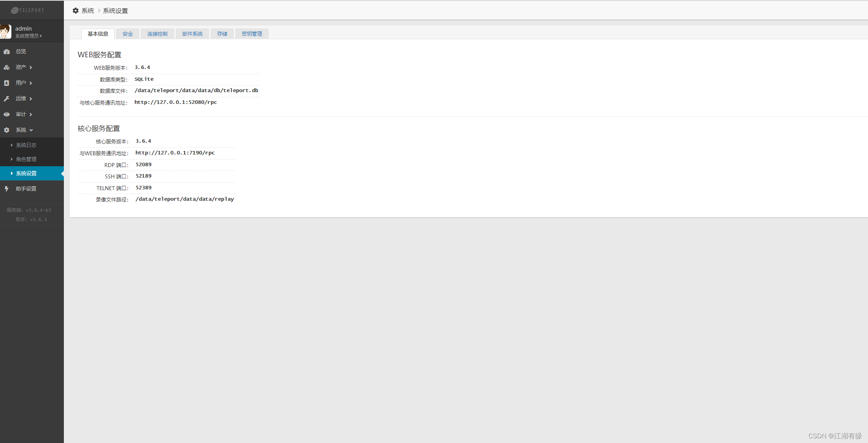
Task: Open the 密钥管理 tab
Action: click(252, 34)
